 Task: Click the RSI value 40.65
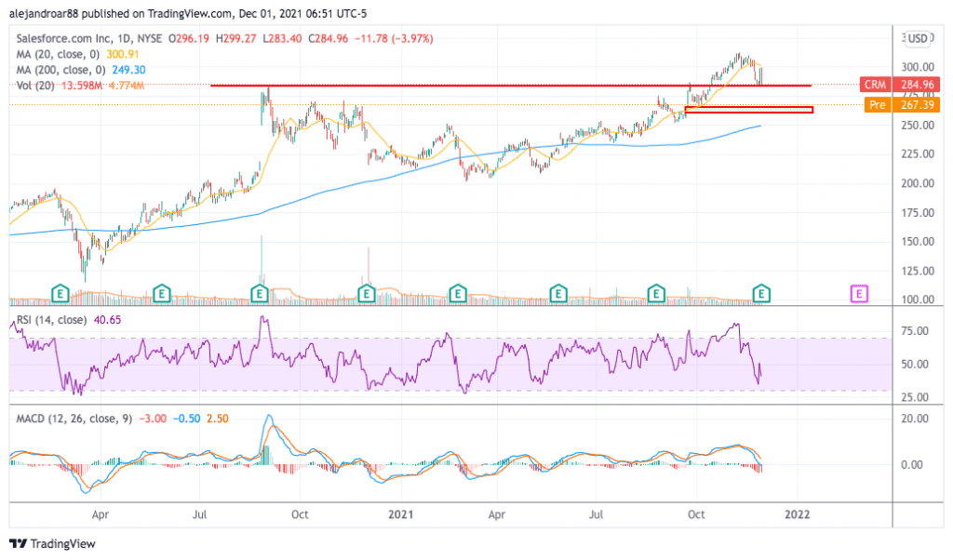pyautogui.click(x=107, y=320)
